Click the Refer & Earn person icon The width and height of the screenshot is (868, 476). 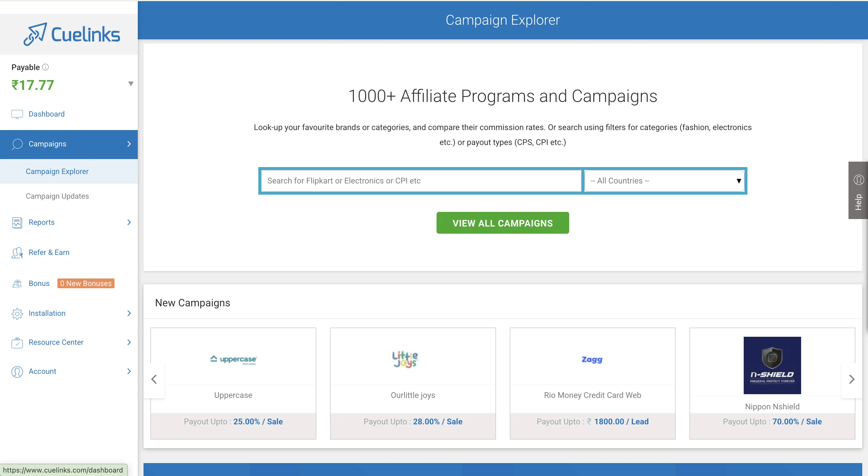[17, 253]
